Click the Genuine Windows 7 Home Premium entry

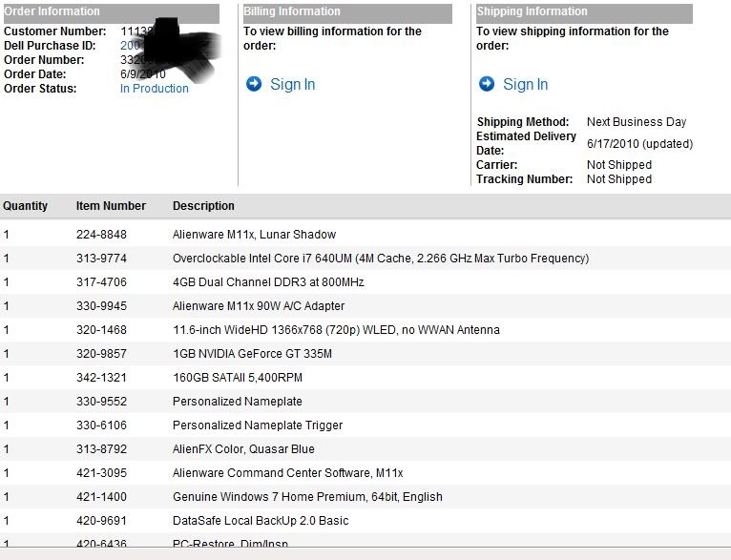coord(307,497)
